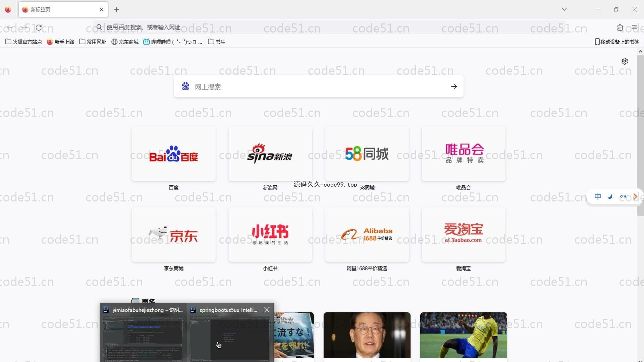Open the 哔哩哔哩 bookmark
Image resolution: width=644 pixels, height=362 pixels.
(173, 42)
